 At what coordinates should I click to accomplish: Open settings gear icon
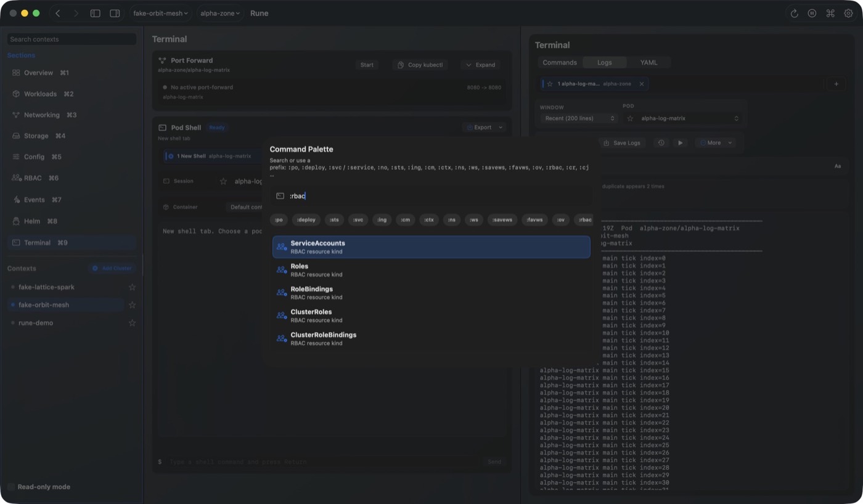(848, 13)
